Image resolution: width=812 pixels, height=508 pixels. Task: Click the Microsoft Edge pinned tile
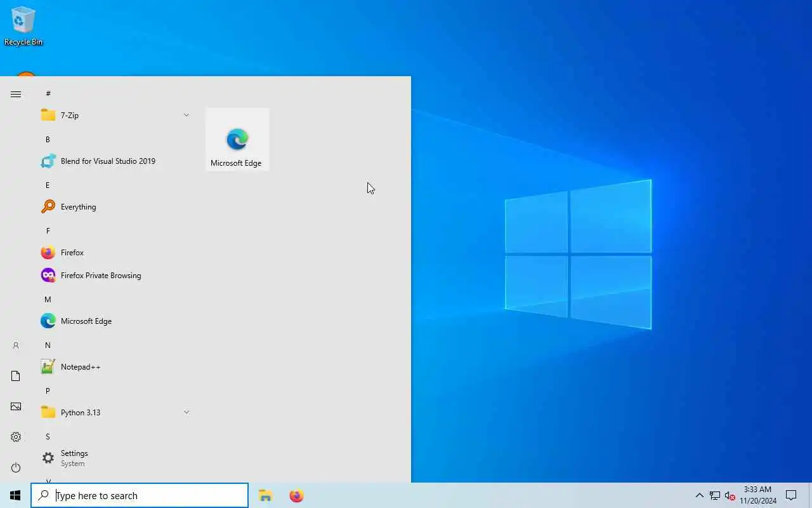237,140
